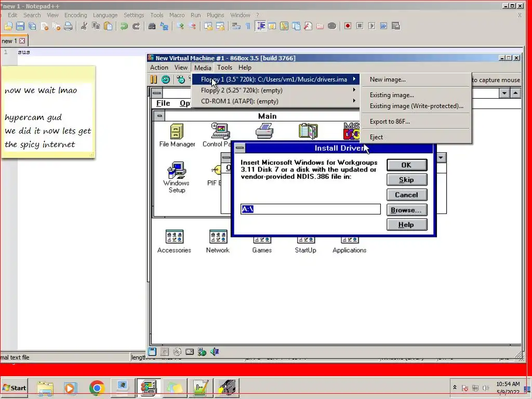This screenshot has width=532, height=399.
Task: Click the sound speaker status icon in 86Box
Action: 215,352
